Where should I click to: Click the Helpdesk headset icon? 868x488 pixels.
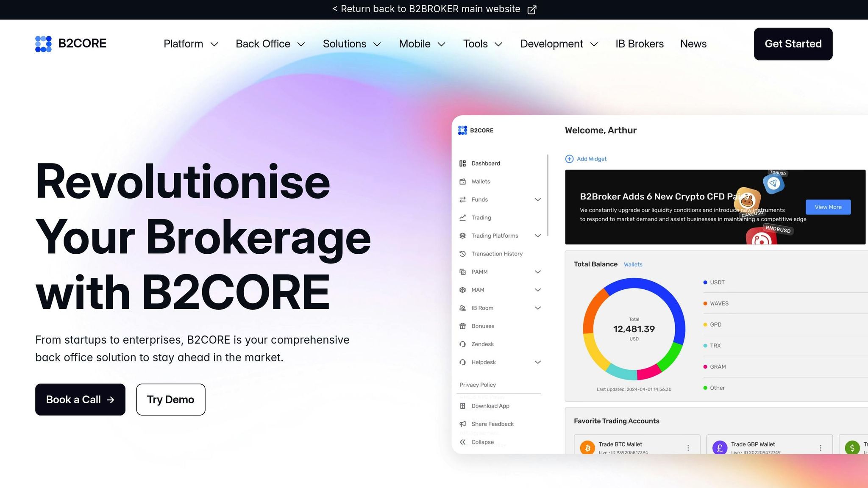coord(462,362)
